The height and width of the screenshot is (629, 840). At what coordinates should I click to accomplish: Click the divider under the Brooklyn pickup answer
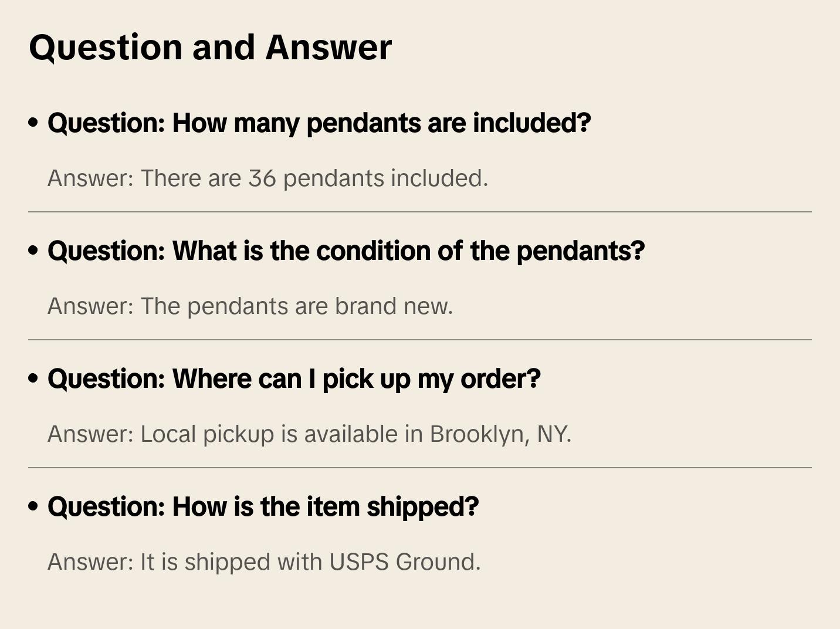click(420, 468)
